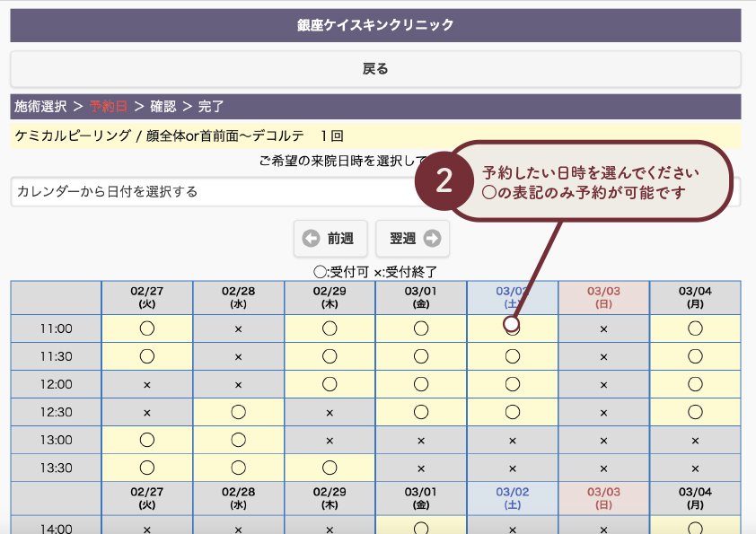Pick the 12:30 slot on 03/04
756x534 pixels.
click(x=694, y=412)
